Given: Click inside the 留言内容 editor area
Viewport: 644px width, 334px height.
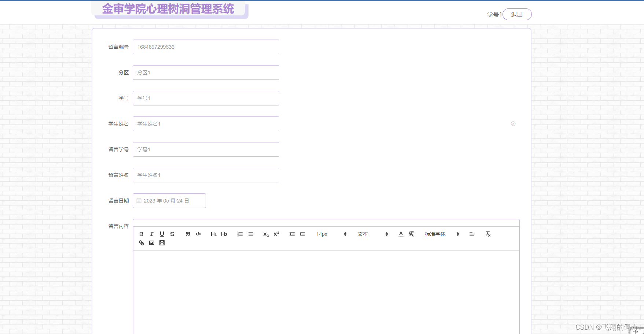Looking at the screenshot, I should coord(326,292).
